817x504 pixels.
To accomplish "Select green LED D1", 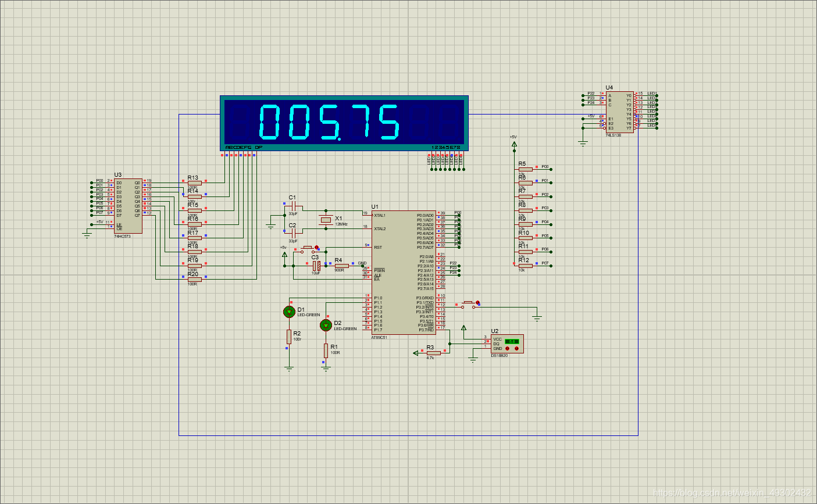I will (289, 312).
